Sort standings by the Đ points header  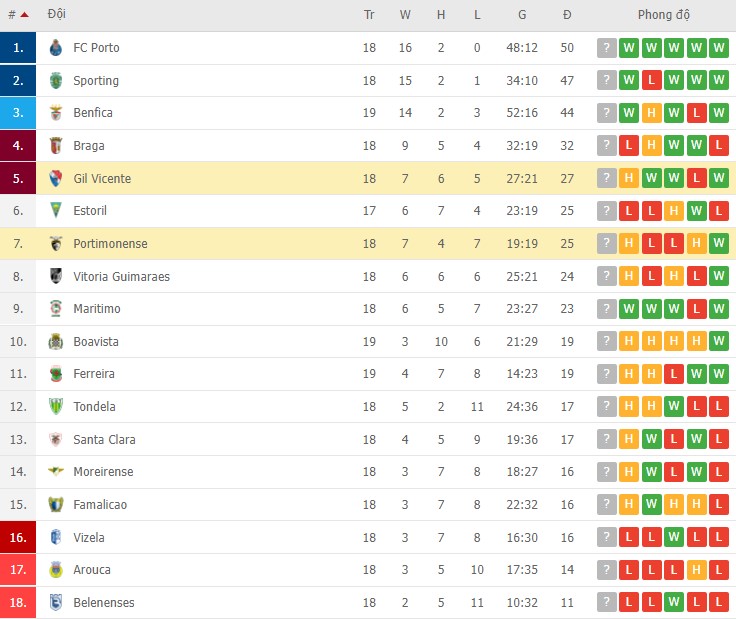[567, 15]
